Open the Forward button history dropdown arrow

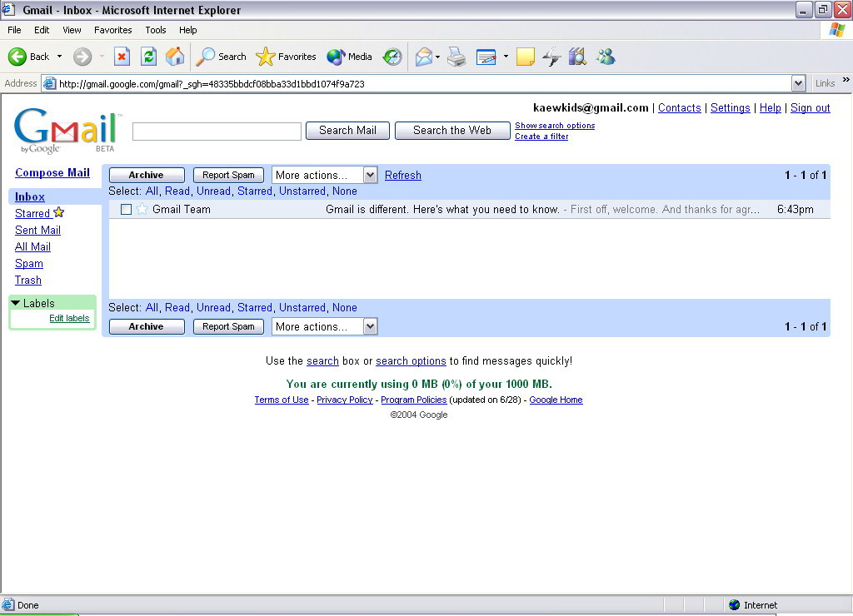(x=101, y=57)
